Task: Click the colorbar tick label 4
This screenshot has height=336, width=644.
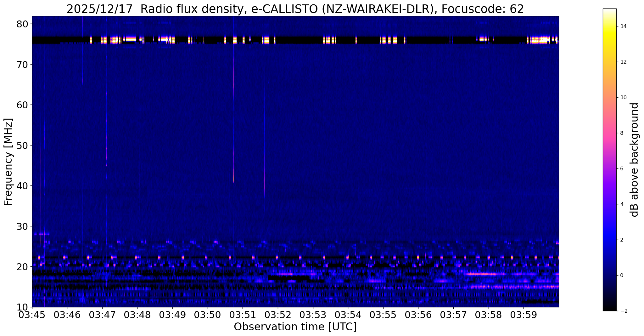Action: click(621, 204)
